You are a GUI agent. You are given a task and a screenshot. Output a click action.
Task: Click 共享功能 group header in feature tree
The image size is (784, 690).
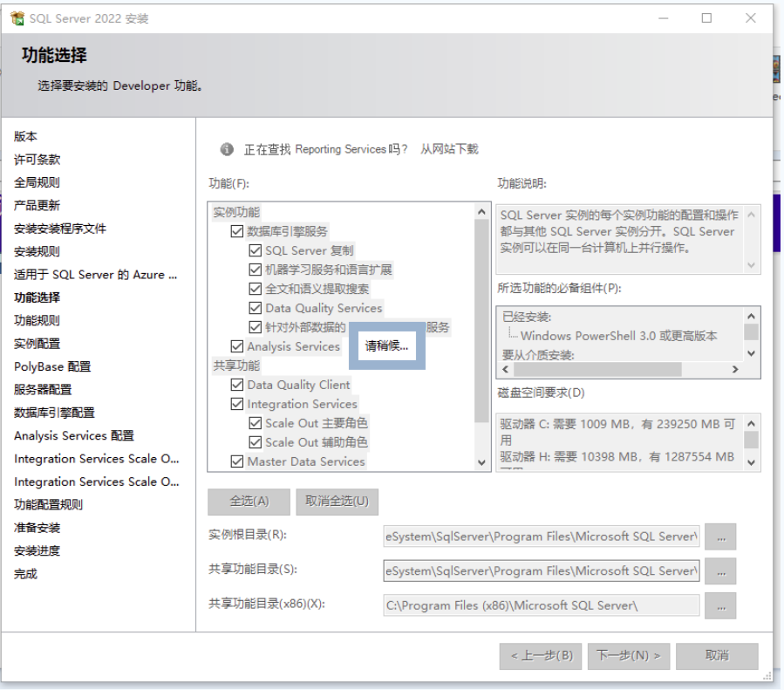point(236,365)
